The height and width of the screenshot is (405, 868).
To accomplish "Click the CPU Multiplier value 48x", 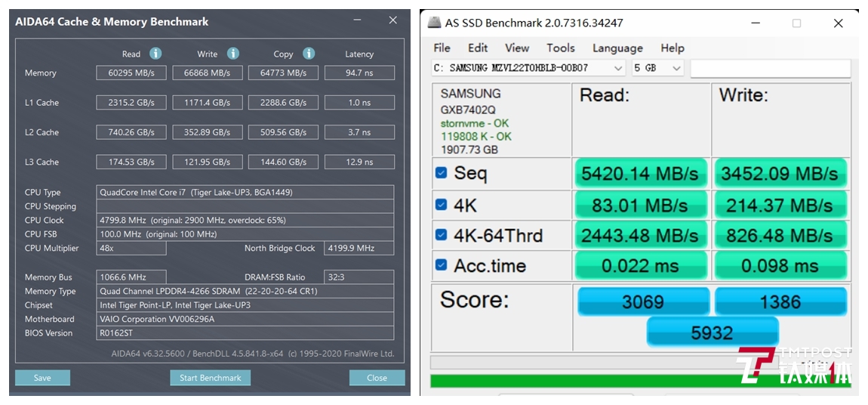I will (x=131, y=248).
